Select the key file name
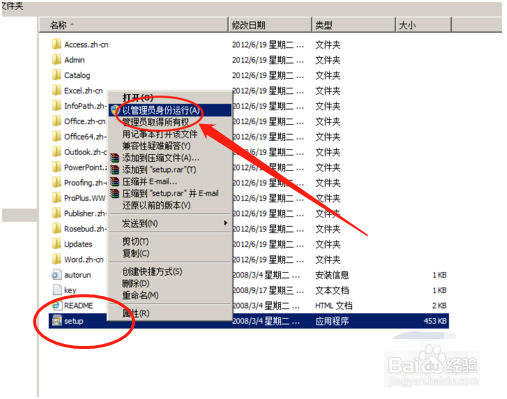Viewport: 507px width, 399px height. click(x=70, y=290)
